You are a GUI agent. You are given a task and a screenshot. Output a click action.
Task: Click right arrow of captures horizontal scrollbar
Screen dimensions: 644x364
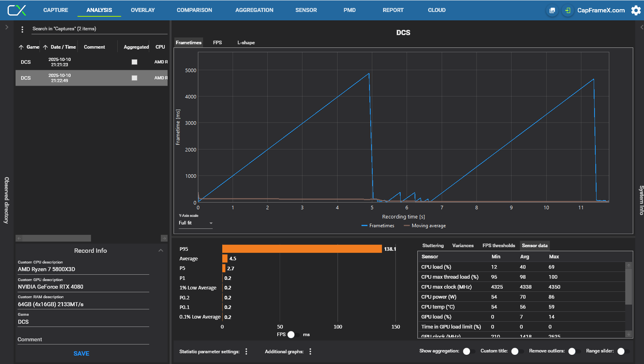[164, 238]
